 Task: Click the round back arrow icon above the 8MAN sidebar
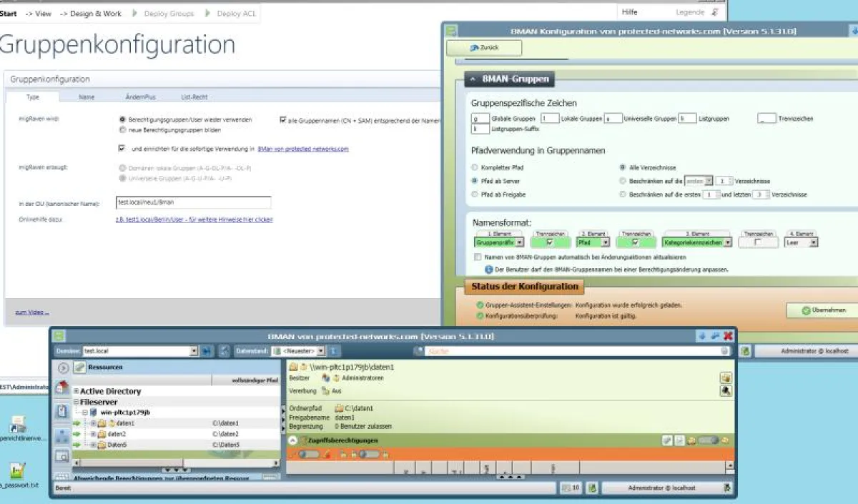coord(63,367)
